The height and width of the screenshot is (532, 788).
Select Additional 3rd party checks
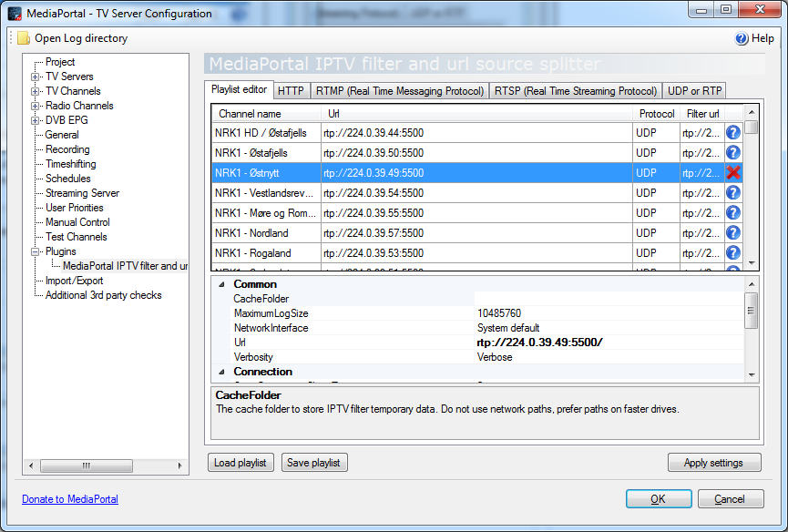tap(104, 295)
